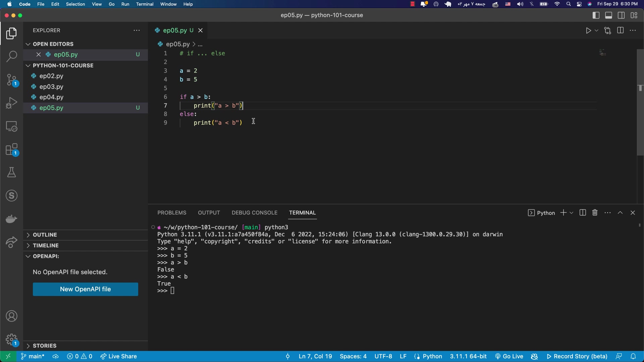Expand the OUTLINE section
The width and height of the screenshot is (644, 362).
pyautogui.click(x=45, y=235)
